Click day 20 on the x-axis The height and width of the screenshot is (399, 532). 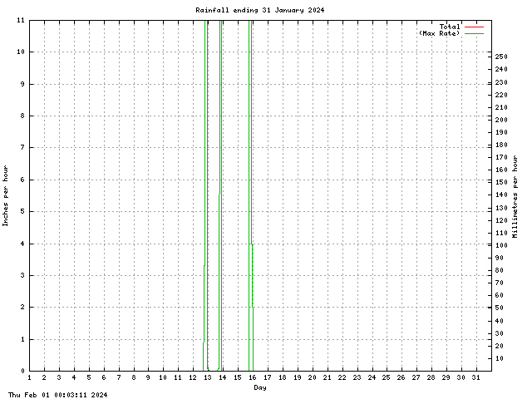(313, 377)
